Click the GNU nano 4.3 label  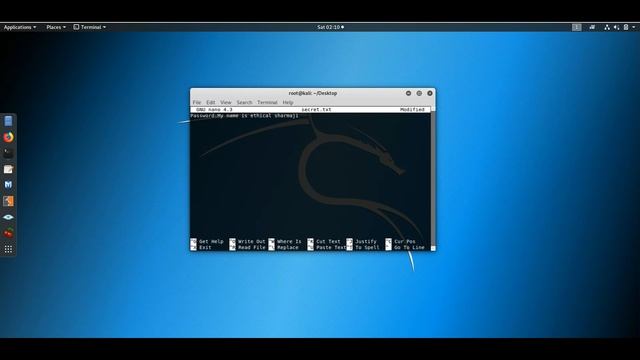tap(214, 110)
